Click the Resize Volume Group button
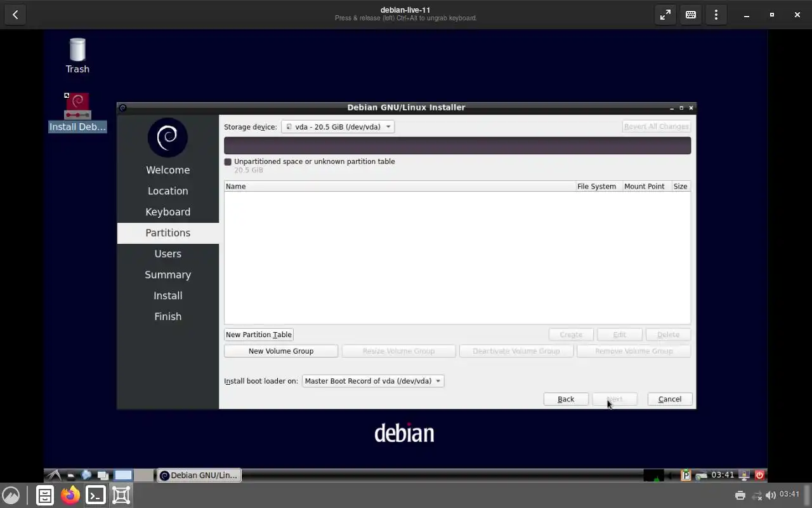This screenshot has width=812, height=508. tap(398, 351)
